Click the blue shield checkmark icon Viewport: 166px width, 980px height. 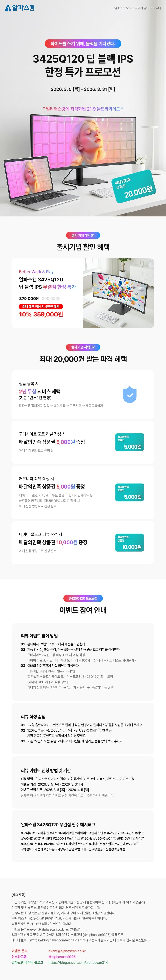tap(130, 395)
